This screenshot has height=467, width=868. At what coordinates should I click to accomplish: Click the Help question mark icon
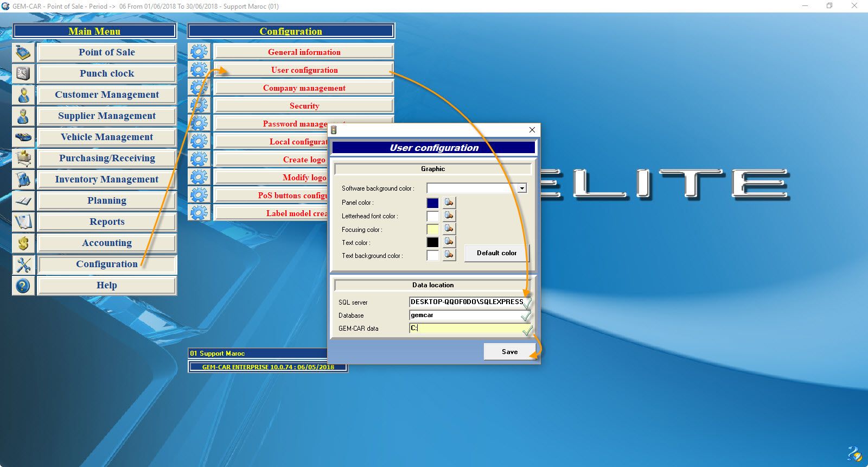click(23, 285)
